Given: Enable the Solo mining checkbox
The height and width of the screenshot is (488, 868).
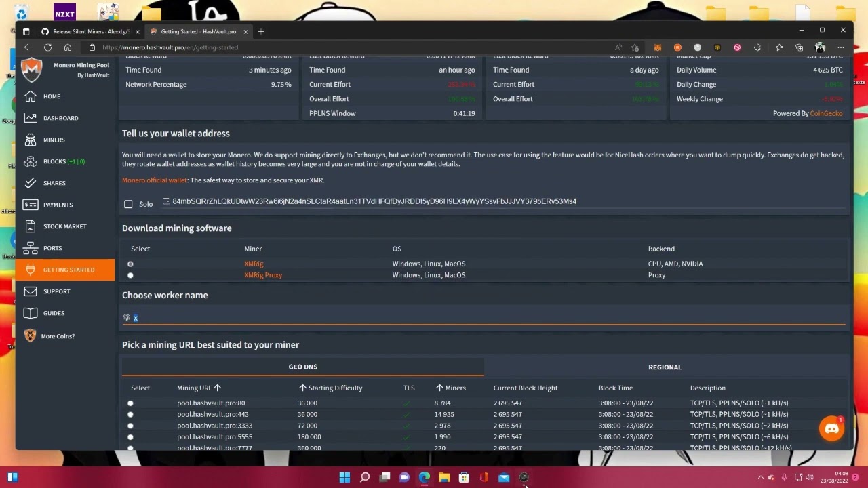Looking at the screenshot, I should (x=128, y=204).
